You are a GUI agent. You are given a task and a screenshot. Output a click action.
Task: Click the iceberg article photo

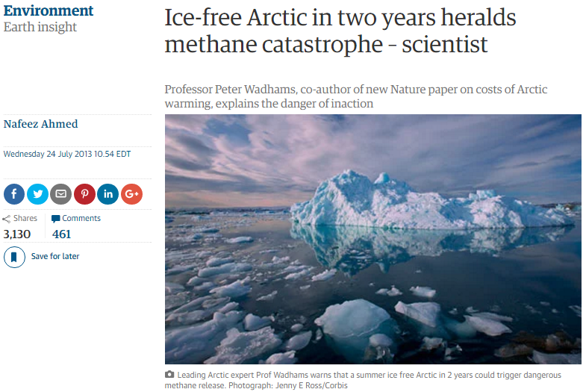373,239
